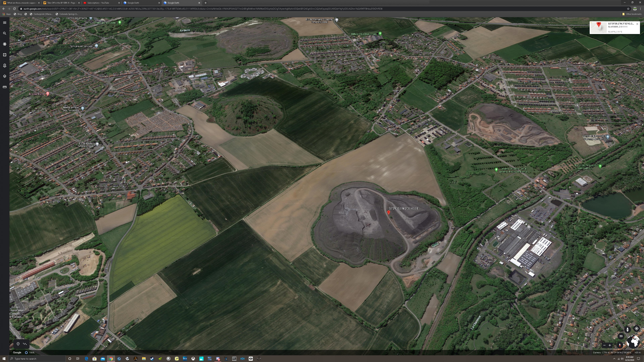Open Colorado Springs U... bookmark
The width and height of the screenshot is (644, 362).
tap(67, 14)
